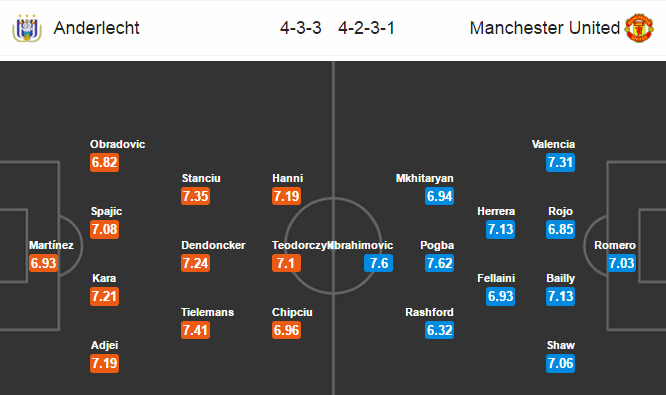Click Fellaini's 6.93 rating badge
Viewport: 666px width, 395px height.
click(501, 296)
